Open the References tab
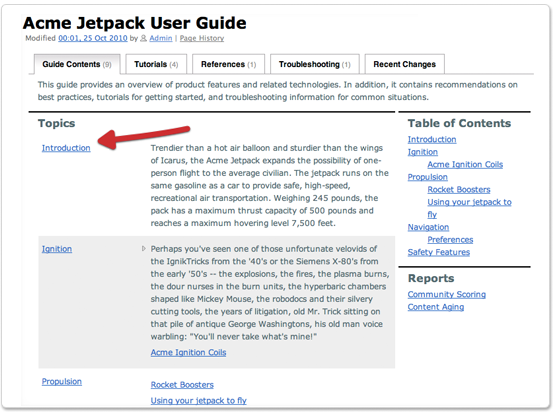 click(229, 64)
